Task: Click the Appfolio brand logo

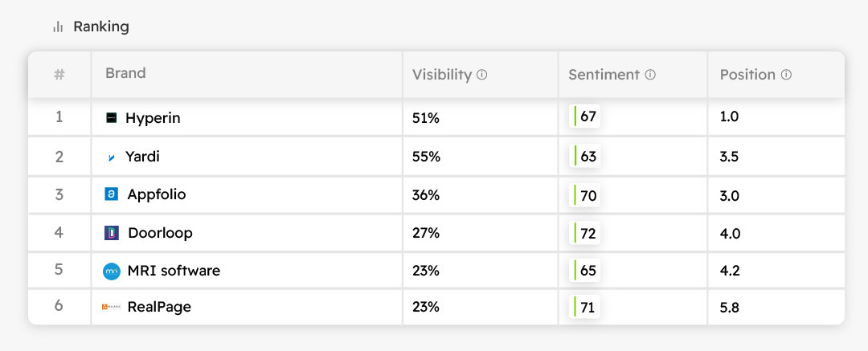Action: [x=112, y=194]
